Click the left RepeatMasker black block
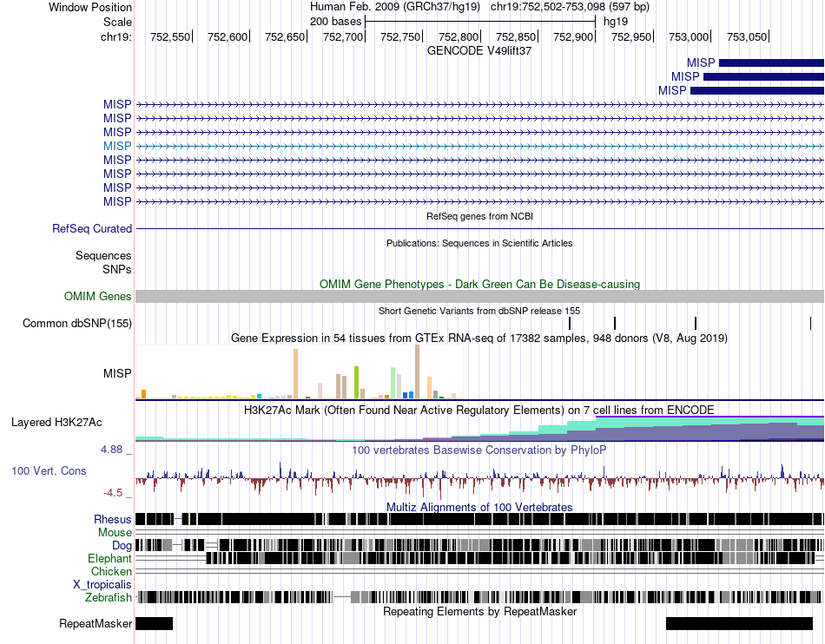This screenshot has width=825, height=644. pos(155,623)
